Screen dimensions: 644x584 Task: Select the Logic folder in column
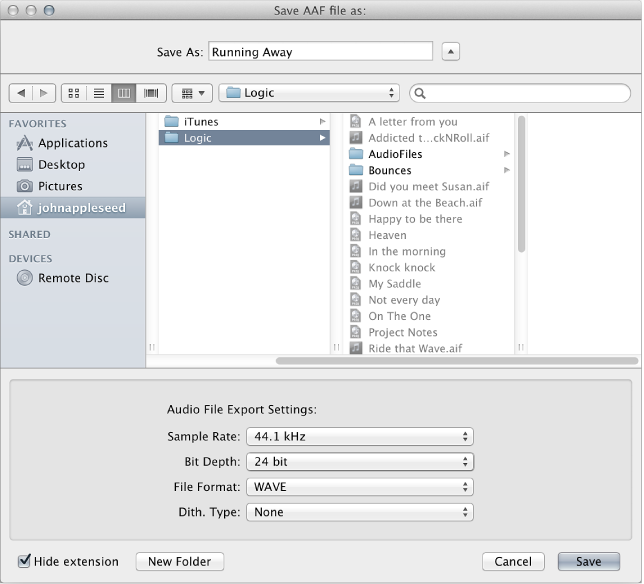[x=244, y=138]
